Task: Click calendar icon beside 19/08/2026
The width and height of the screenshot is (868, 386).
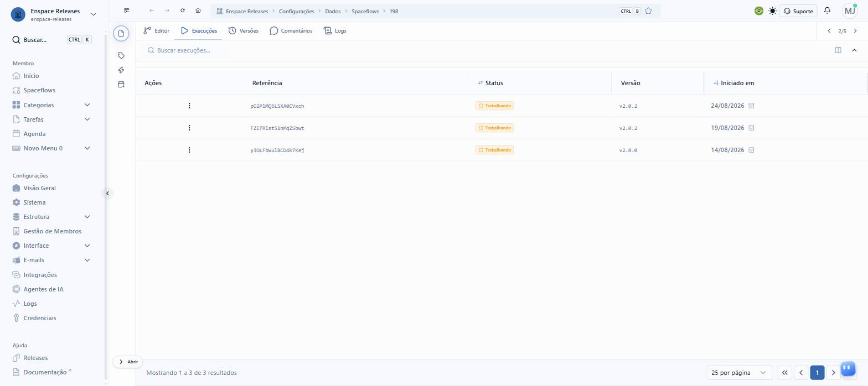Action: [x=751, y=128]
